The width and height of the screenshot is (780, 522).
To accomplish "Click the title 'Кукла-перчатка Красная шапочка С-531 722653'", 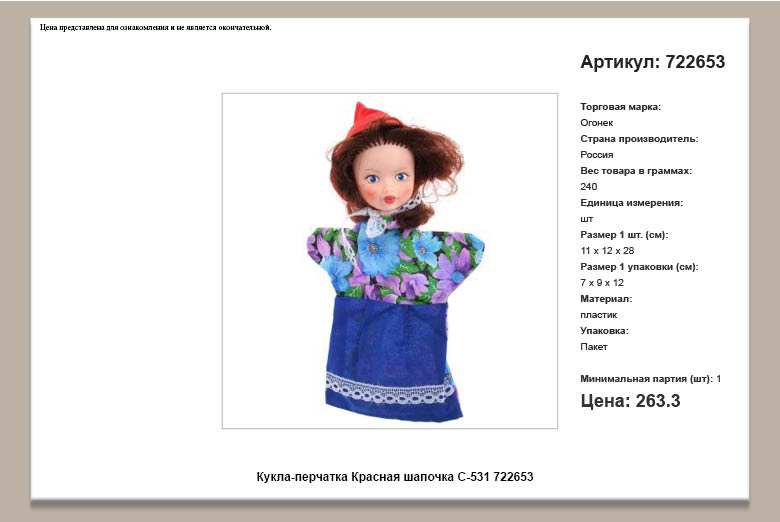I will coord(394,477).
